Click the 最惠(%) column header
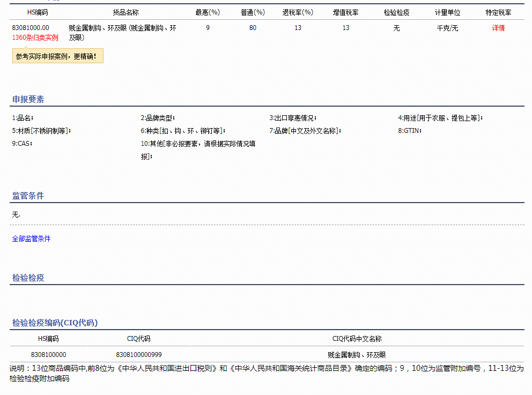 click(x=207, y=12)
